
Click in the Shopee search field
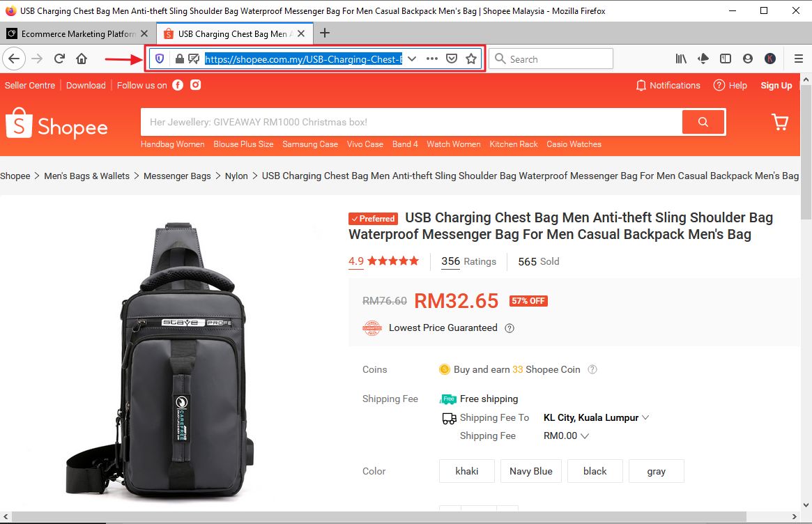pos(412,122)
